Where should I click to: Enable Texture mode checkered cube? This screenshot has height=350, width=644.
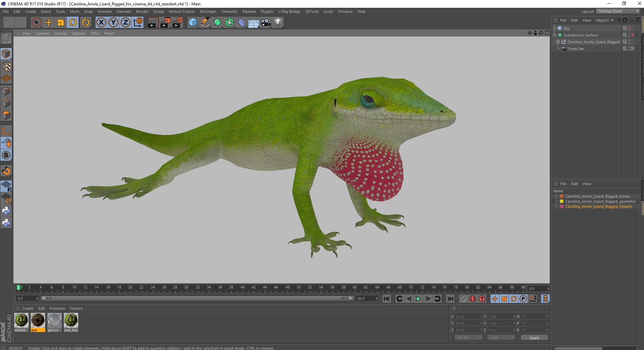click(6, 66)
